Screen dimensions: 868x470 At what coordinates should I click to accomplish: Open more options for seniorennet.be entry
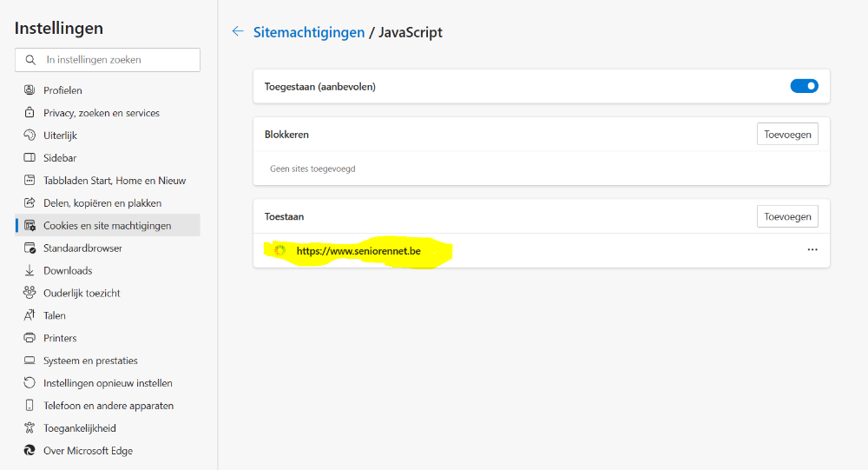pyautogui.click(x=812, y=249)
